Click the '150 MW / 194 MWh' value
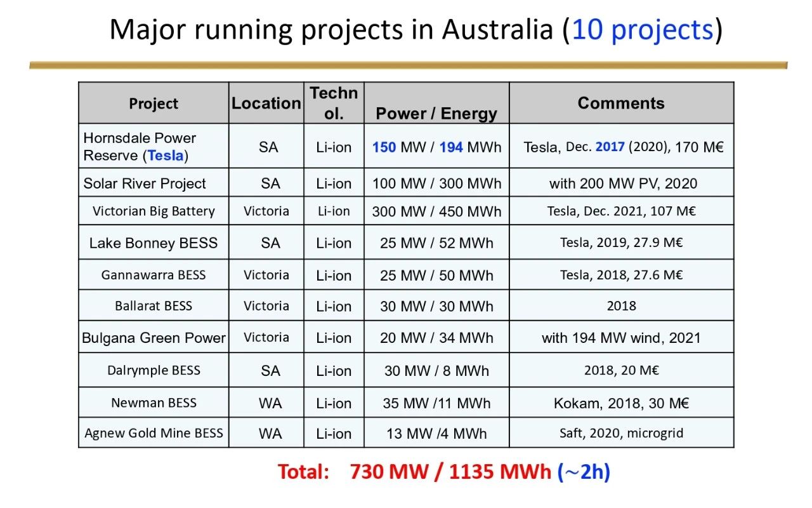The width and height of the screenshot is (812, 508). 436,147
